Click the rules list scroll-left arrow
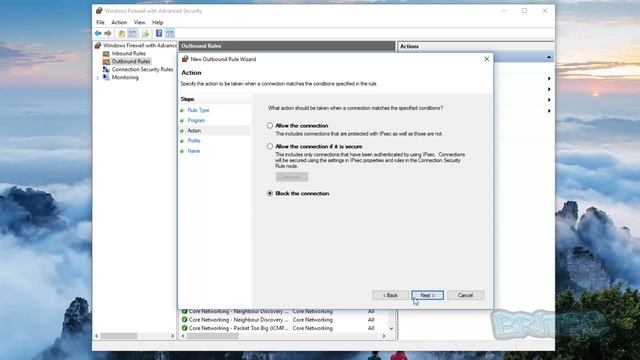Image resolution: width=640 pixels, height=360 pixels. point(183,336)
